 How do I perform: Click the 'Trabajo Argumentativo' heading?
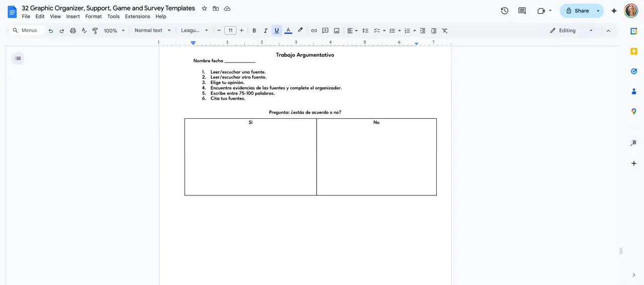(x=305, y=55)
